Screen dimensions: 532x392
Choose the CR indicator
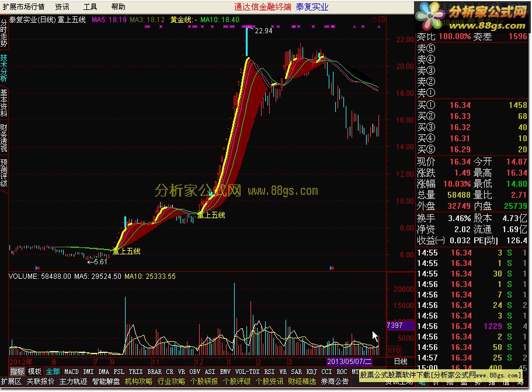click(x=169, y=372)
